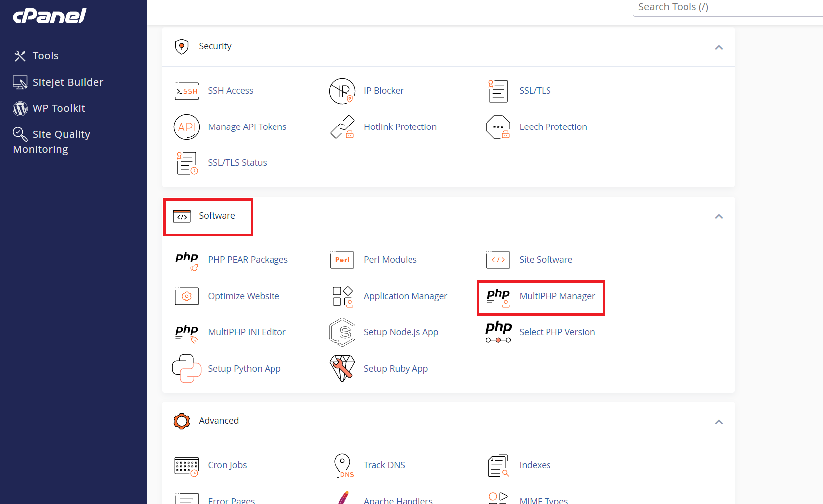
Task: Open the Indexes link
Action: [x=535, y=465]
